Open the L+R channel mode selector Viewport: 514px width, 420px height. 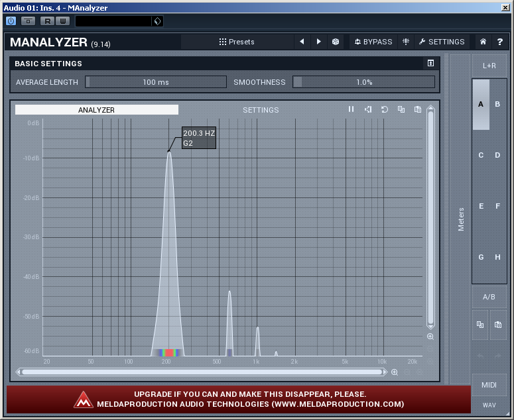(x=489, y=66)
